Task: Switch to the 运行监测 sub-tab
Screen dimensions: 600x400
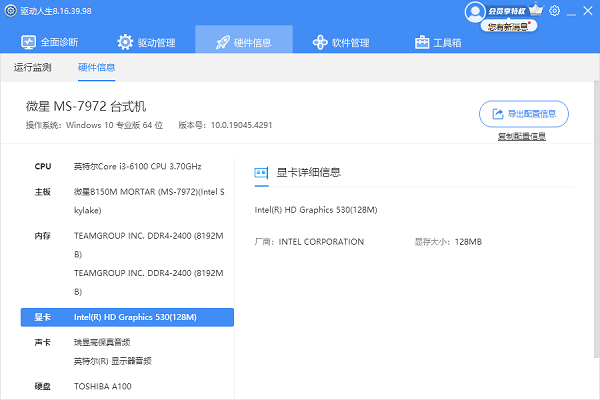Action: [32, 68]
